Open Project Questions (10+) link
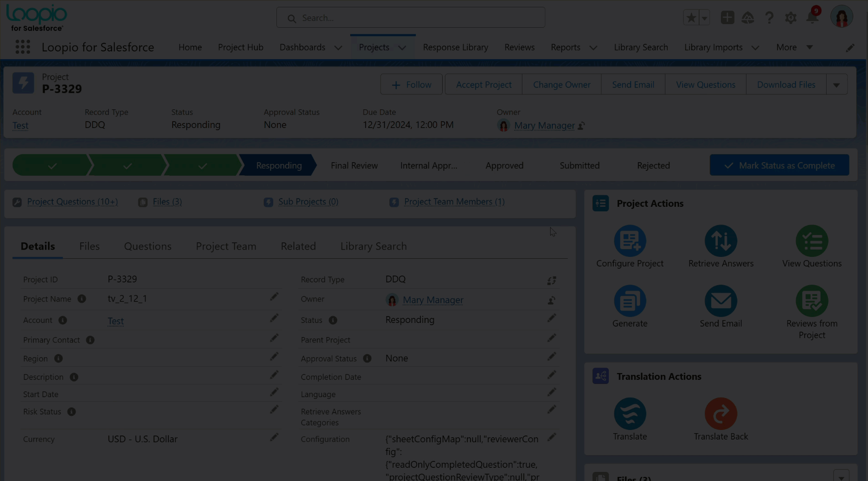This screenshot has height=481, width=868. pyautogui.click(x=72, y=202)
